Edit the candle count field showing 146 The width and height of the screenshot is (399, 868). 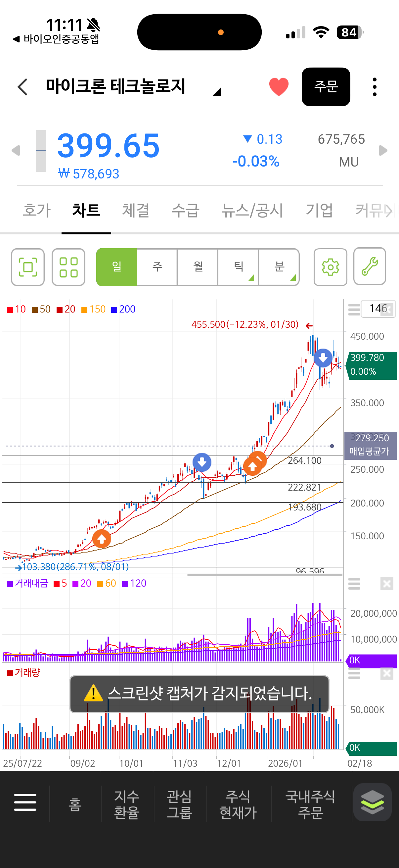[x=378, y=308]
